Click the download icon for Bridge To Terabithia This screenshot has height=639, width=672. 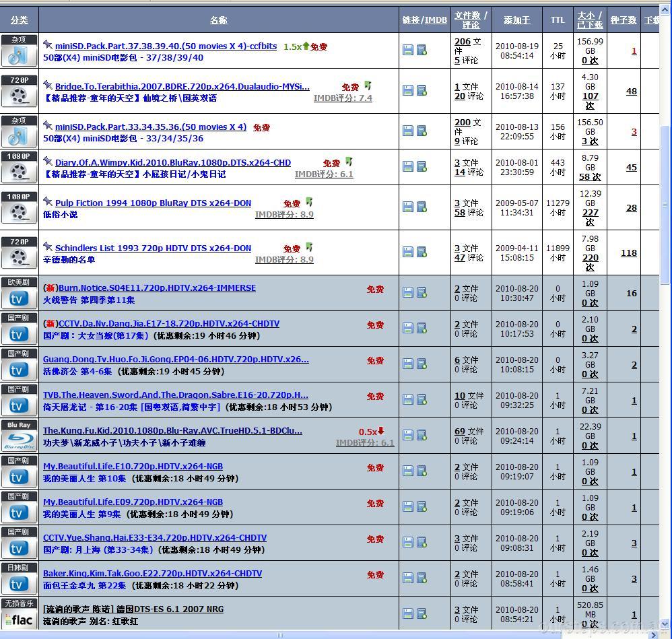408,90
